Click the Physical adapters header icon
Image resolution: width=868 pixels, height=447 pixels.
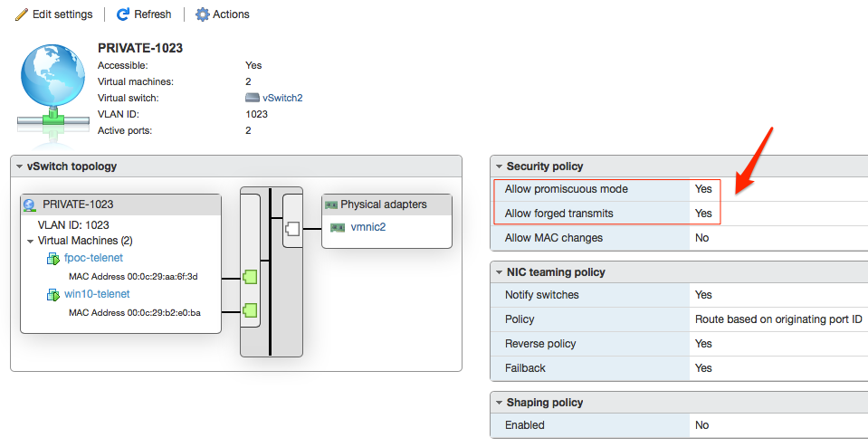(330, 205)
